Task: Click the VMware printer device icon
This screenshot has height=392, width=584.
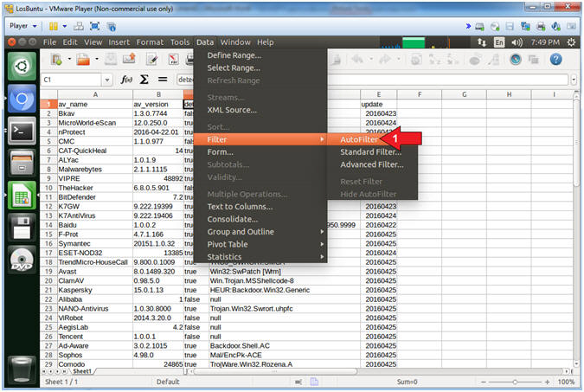Action: 541,27
